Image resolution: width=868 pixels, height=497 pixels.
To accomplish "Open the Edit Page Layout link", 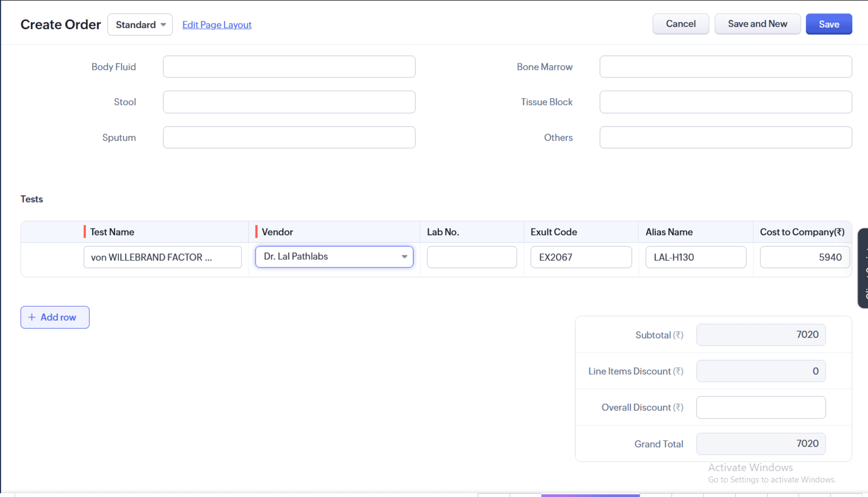I will (x=216, y=25).
